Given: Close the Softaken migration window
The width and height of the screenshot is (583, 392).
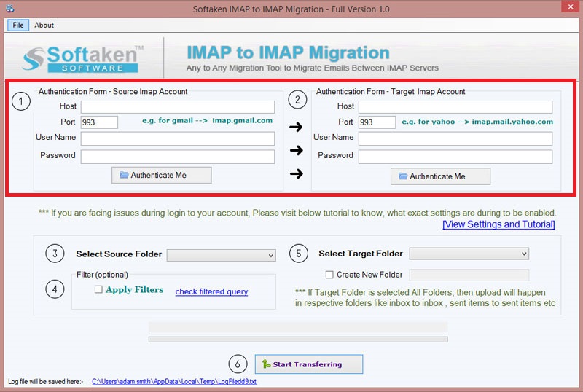Looking at the screenshot, I should [x=571, y=7].
